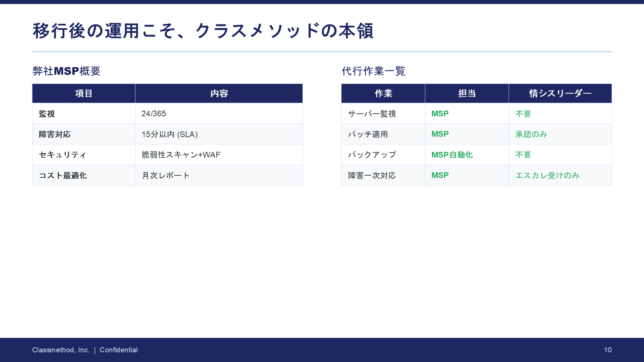Click the 情シスリーダー column header
644x362 pixels.
coord(560,94)
